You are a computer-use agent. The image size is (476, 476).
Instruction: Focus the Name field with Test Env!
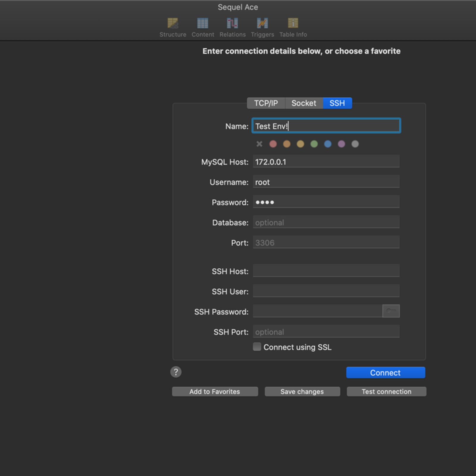[x=326, y=126]
